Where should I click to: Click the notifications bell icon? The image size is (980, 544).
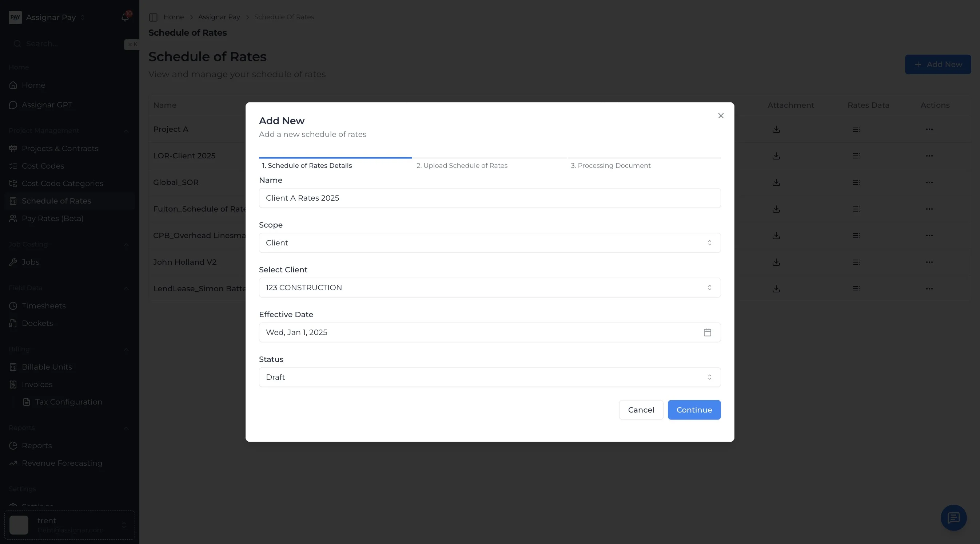pyautogui.click(x=125, y=17)
